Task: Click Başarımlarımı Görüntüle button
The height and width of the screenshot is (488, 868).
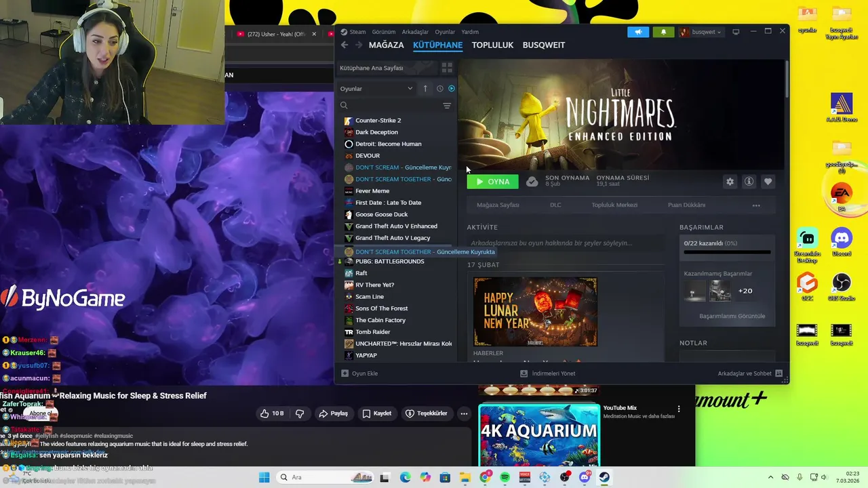Action: pyautogui.click(x=732, y=316)
